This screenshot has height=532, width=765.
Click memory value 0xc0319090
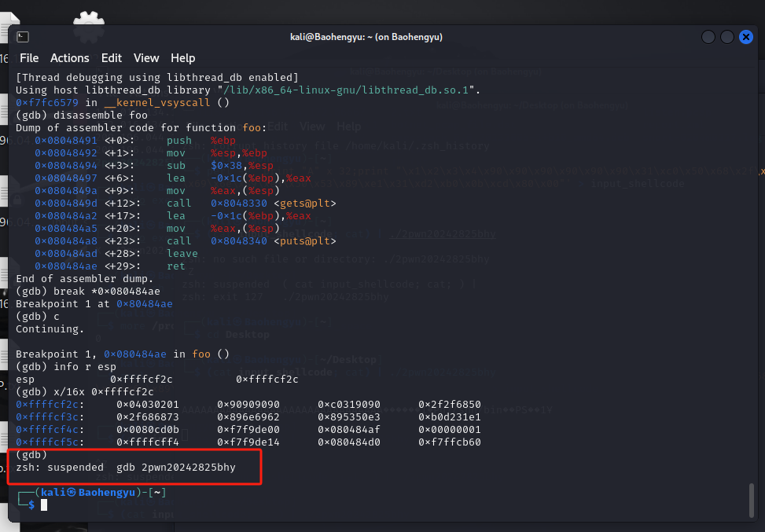pos(349,405)
